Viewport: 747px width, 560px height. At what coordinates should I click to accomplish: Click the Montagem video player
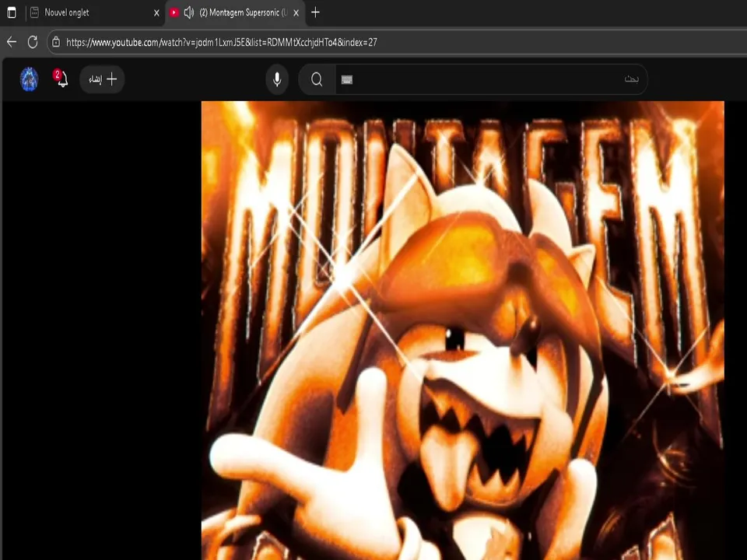pyautogui.click(x=462, y=331)
